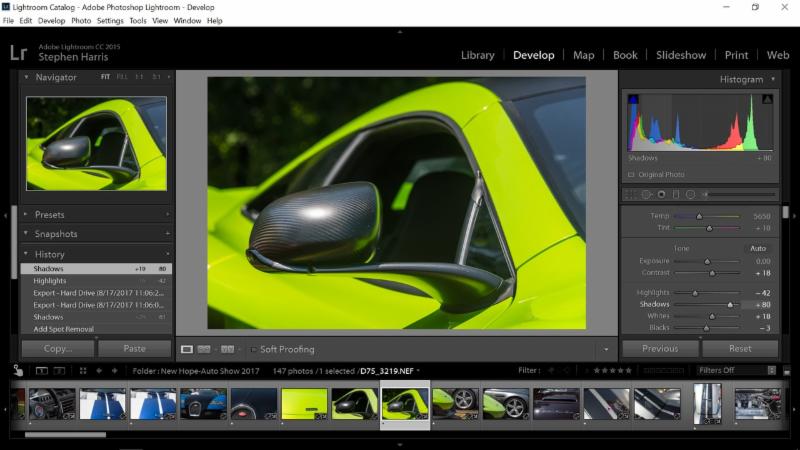Set Navigator zoom to FILL

[x=122, y=77]
